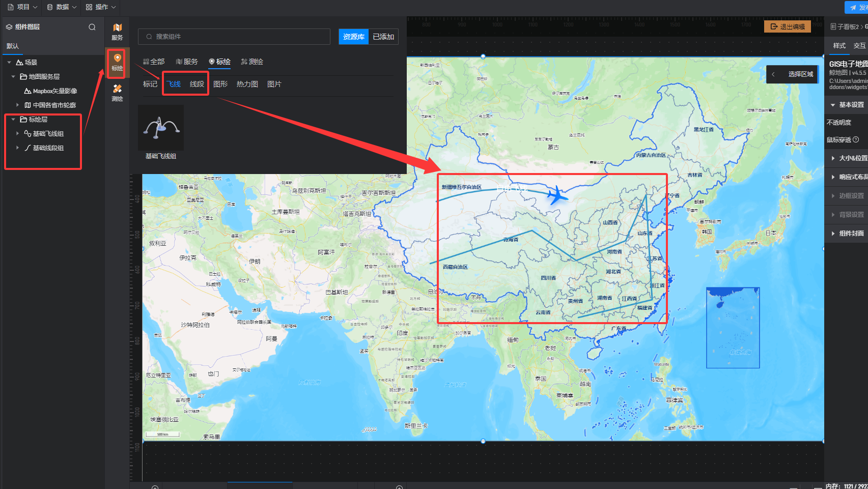Click the 基础线段组 curve icon
Screen dimensions: 868x489
click(27, 148)
